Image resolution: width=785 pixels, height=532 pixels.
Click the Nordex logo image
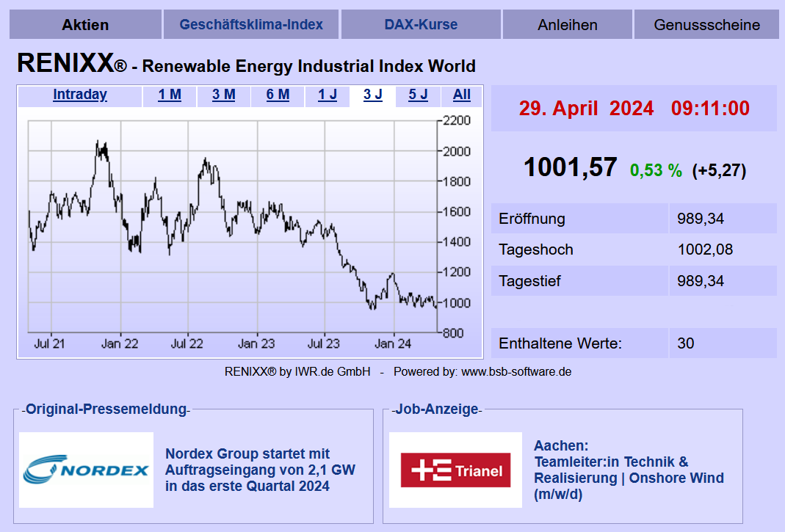(x=86, y=470)
